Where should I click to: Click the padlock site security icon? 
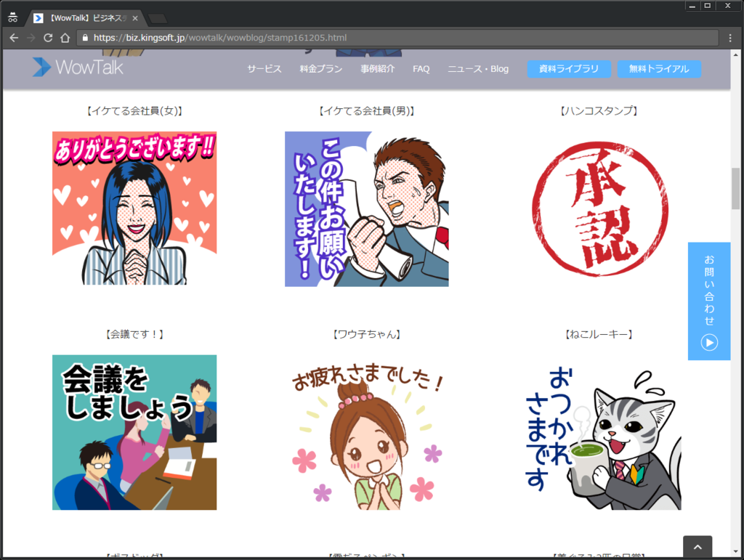[x=86, y=38]
